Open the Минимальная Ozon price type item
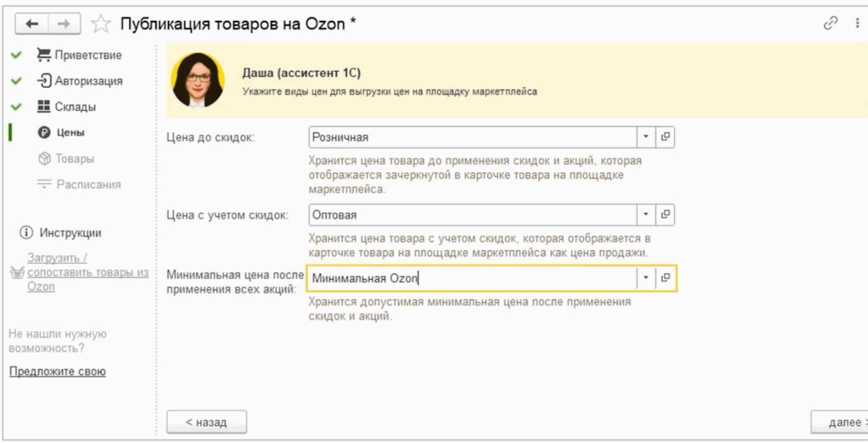Screen dimensions: 868x443 tap(665, 278)
